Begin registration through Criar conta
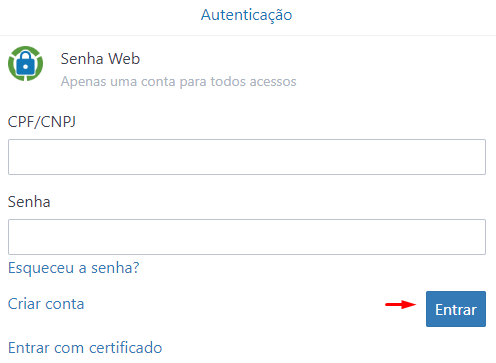This screenshot has width=496, height=363. (x=46, y=304)
